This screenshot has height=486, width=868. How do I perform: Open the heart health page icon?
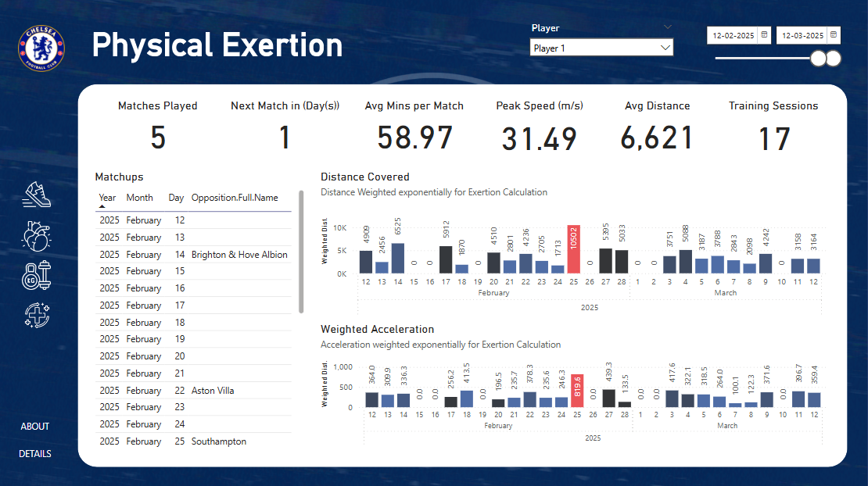coord(37,236)
